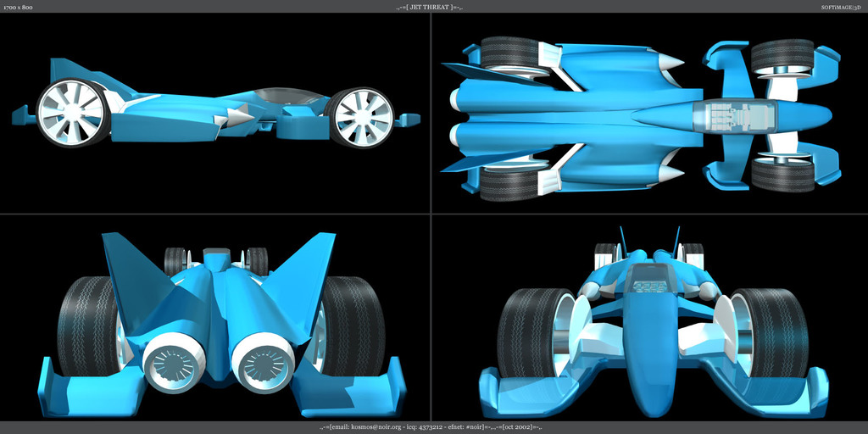
Task: Click the nose cone in the front view
Action: (x=649, y=373)
